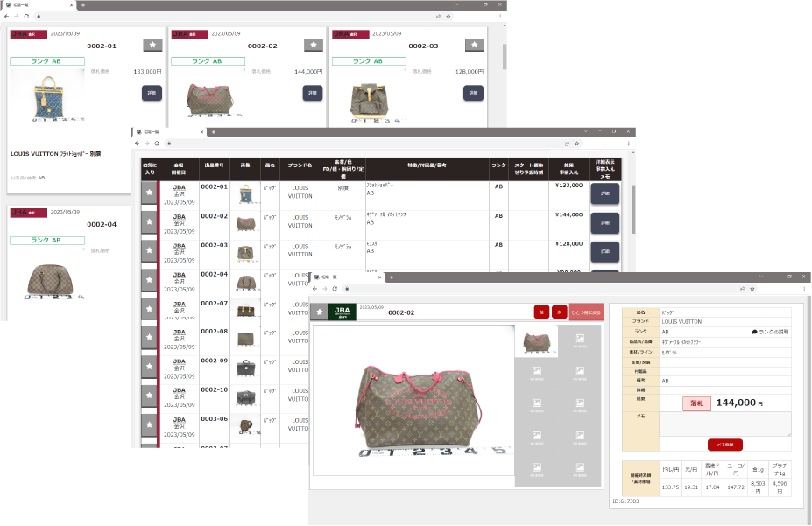Star list row 0002-02 as favorite

tap(149, 222)
